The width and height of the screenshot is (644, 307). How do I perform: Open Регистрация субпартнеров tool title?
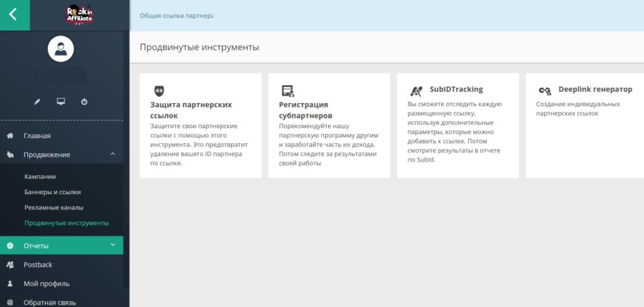pos(305,110)
